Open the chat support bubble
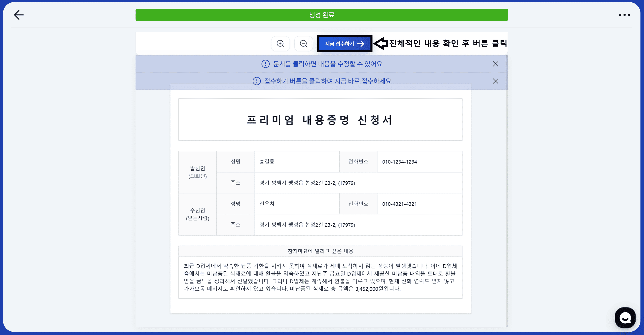Screen dimensions: 644x335 point(625,318)
